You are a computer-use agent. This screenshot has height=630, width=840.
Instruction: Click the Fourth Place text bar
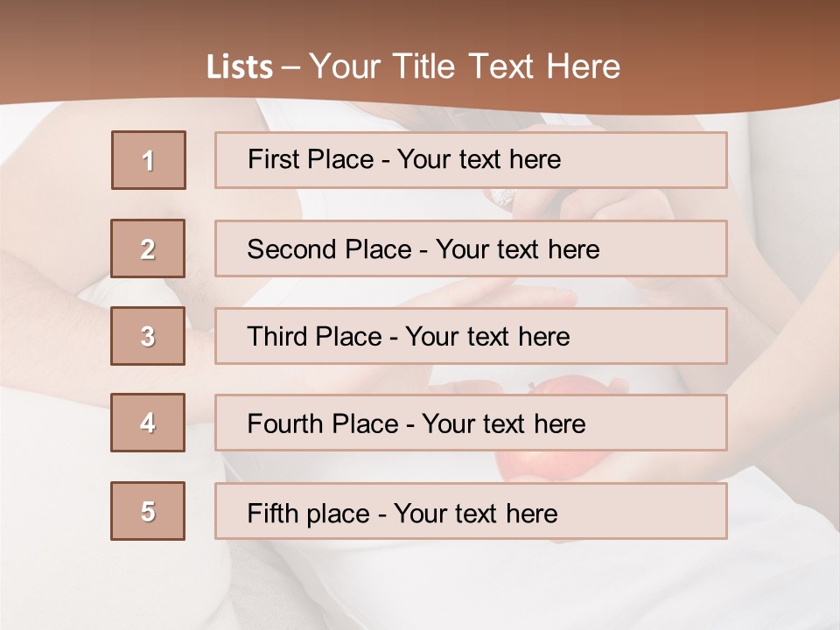tap(471, 423)
